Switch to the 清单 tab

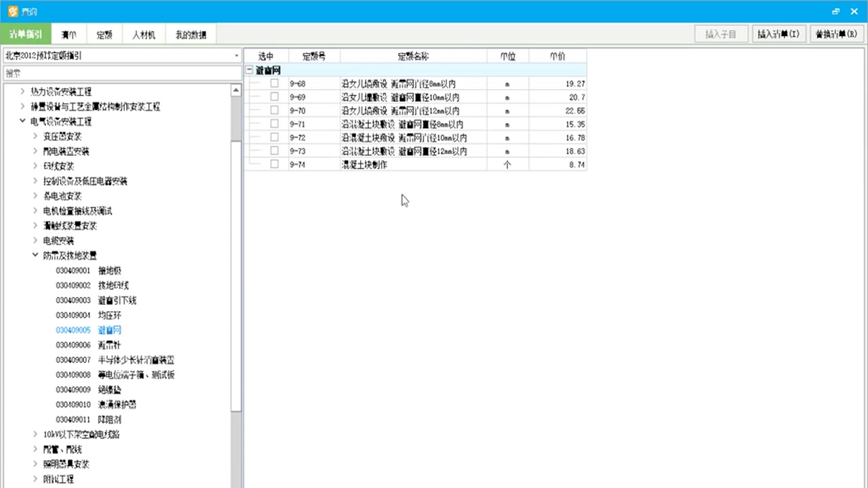pyautogui.click(x=68, y=35)
